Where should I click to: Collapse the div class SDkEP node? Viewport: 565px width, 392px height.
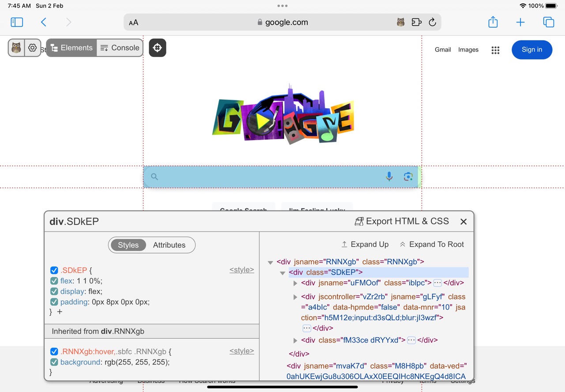tap(282, 273)
